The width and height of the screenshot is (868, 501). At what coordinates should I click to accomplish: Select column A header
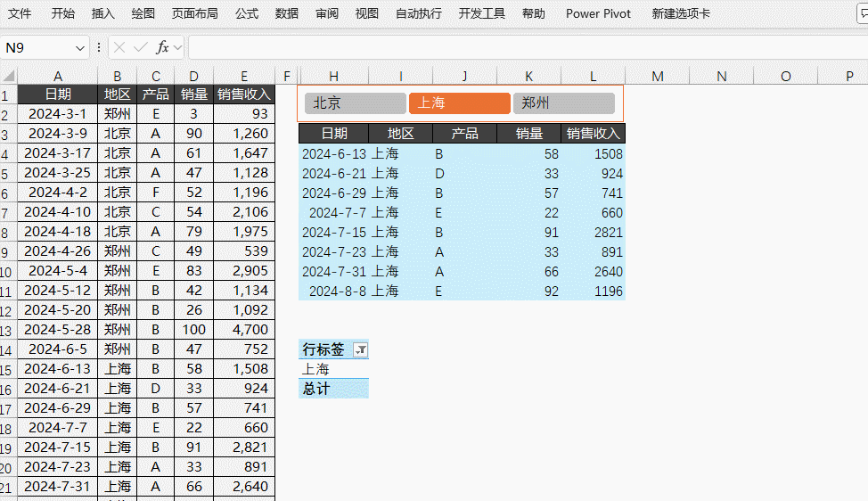[x=58, y=76]
